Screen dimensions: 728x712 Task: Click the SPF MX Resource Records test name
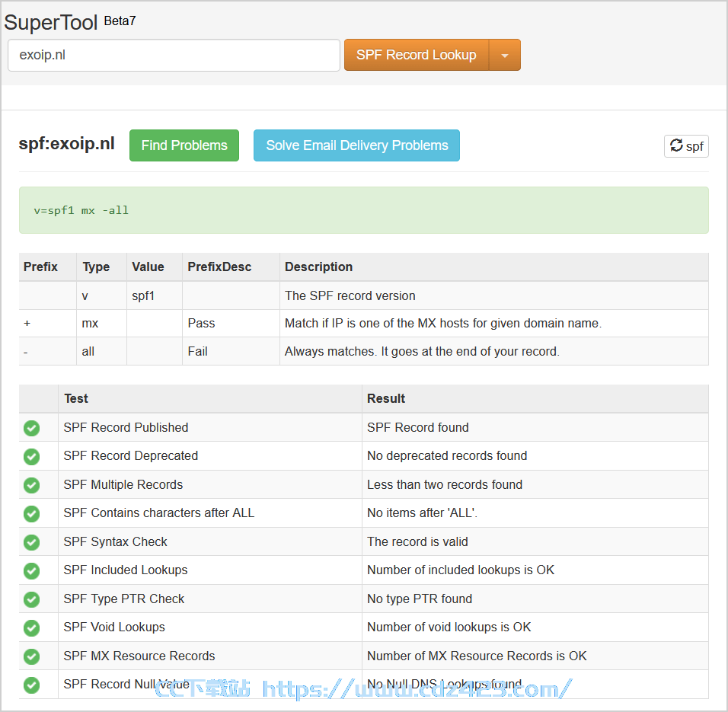[139, 656]
